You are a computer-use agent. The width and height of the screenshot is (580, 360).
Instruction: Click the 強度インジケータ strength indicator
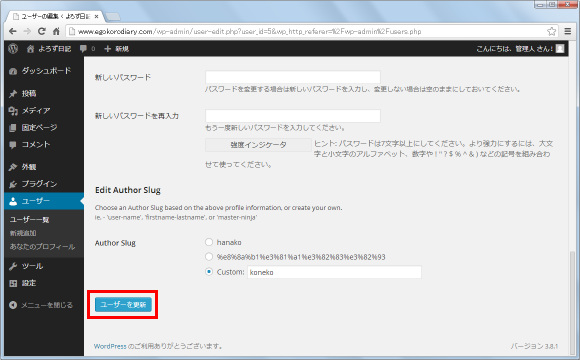(x=258, y=145)
